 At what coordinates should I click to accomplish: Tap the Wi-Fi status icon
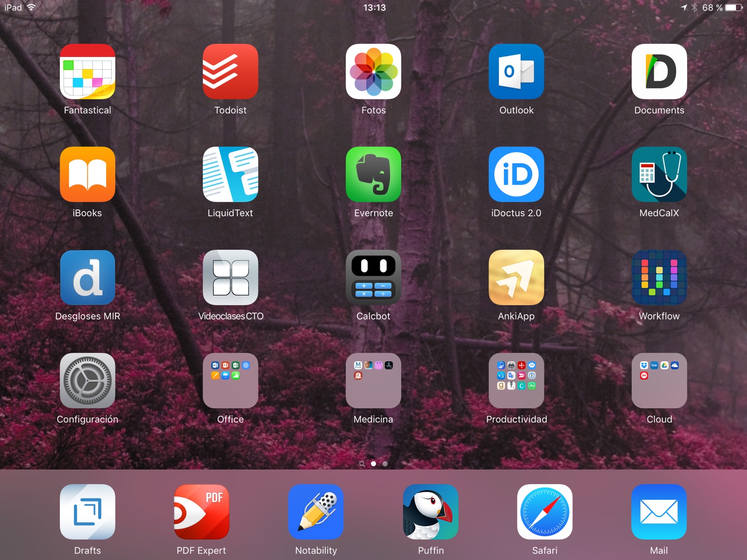click(31, 7)
